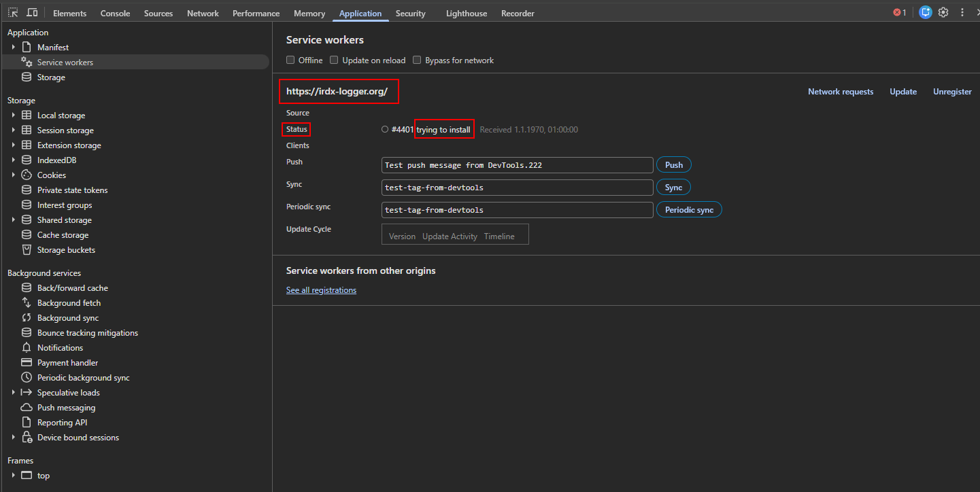Click the Push test message input field
Viewport: 980px width, 492px height.
point(517,165)
